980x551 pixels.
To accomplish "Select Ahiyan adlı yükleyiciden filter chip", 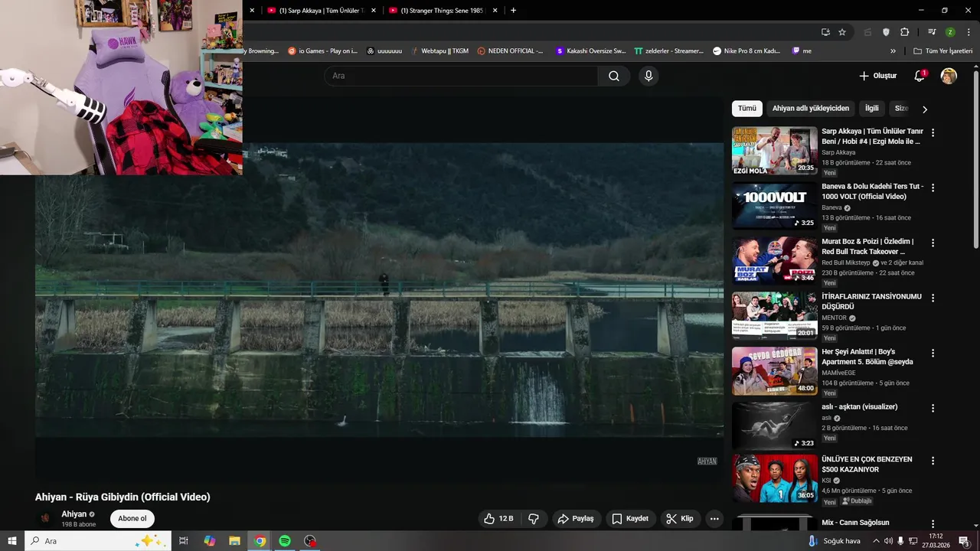I will (x=811, y=109).
